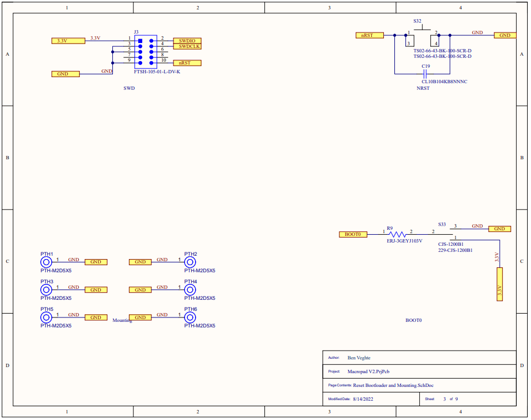The image size is (531, 420).
Task: Select the SWDCLK net port
Action: coord(187,46)
